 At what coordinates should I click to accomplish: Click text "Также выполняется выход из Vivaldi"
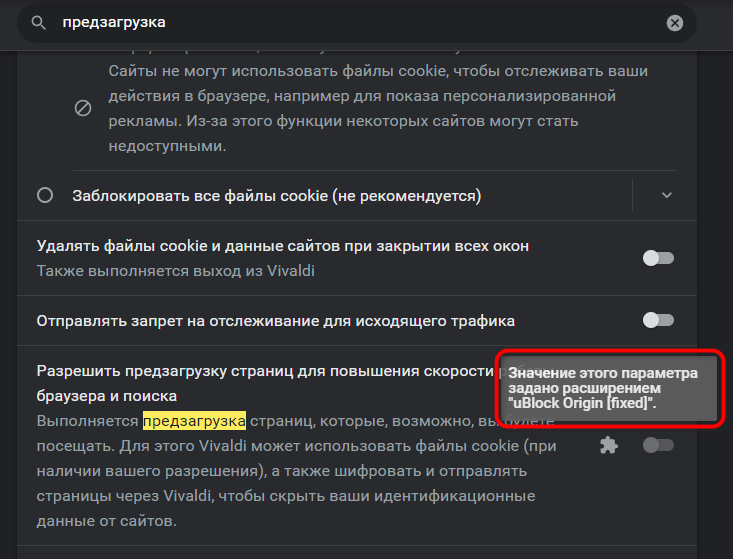pos(175,271)
